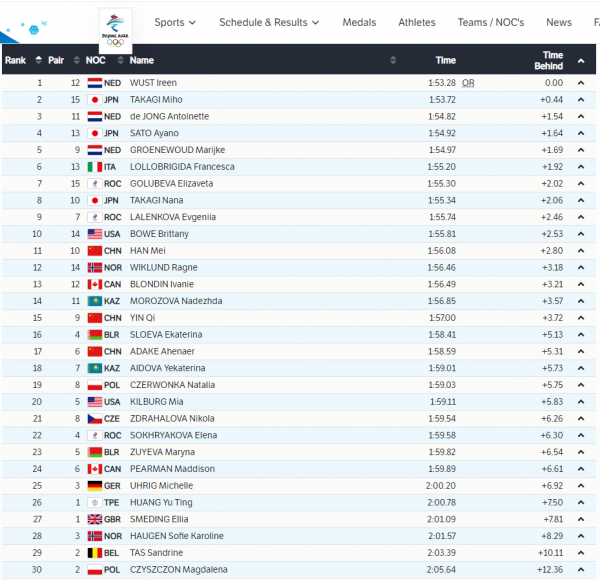This screenshot has height=581, width=600.
Task: Open athlete name TAKAGI Miho
Action: point(156,100)
